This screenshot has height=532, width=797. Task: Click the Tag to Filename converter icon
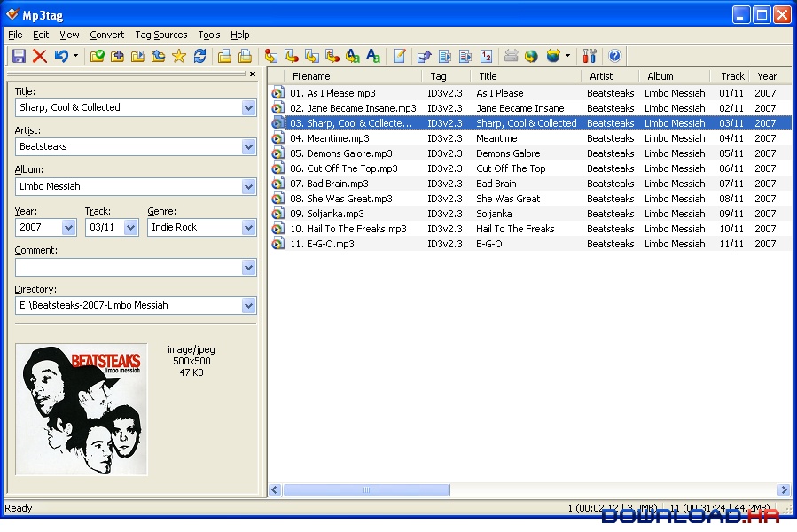click(271, 56)
